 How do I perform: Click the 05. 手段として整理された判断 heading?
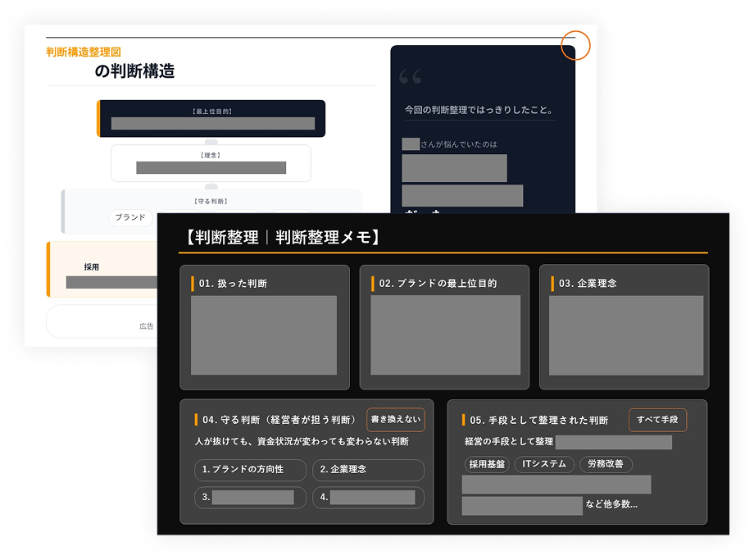[x=539, y=421]
